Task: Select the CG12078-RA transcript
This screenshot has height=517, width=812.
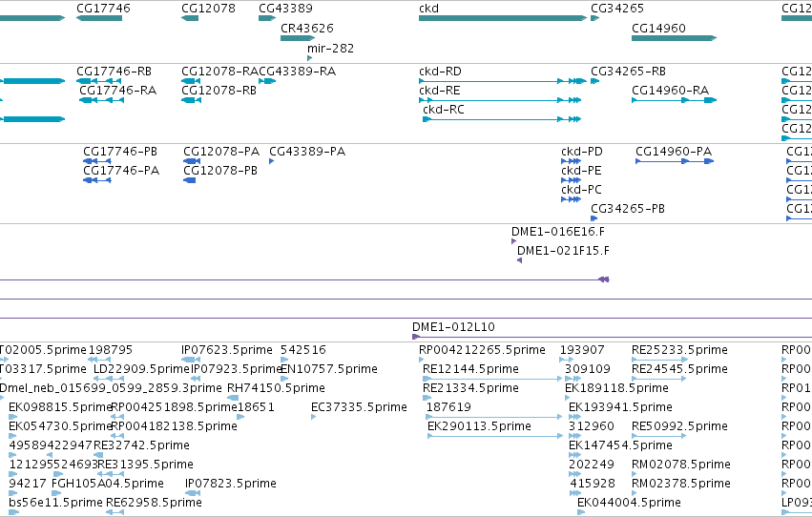Action: [x=191, y=81]
